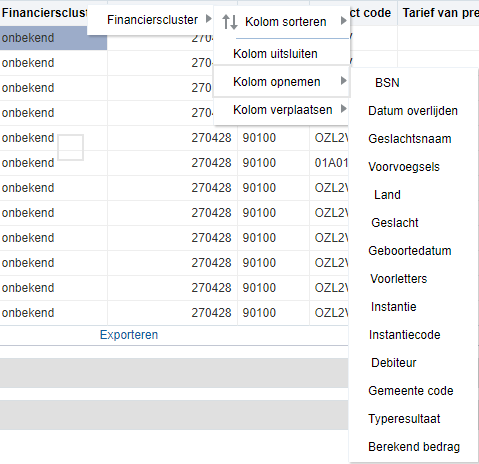
Task: Expand the Kolom sorteren submenu arrow
Action: 344,21
